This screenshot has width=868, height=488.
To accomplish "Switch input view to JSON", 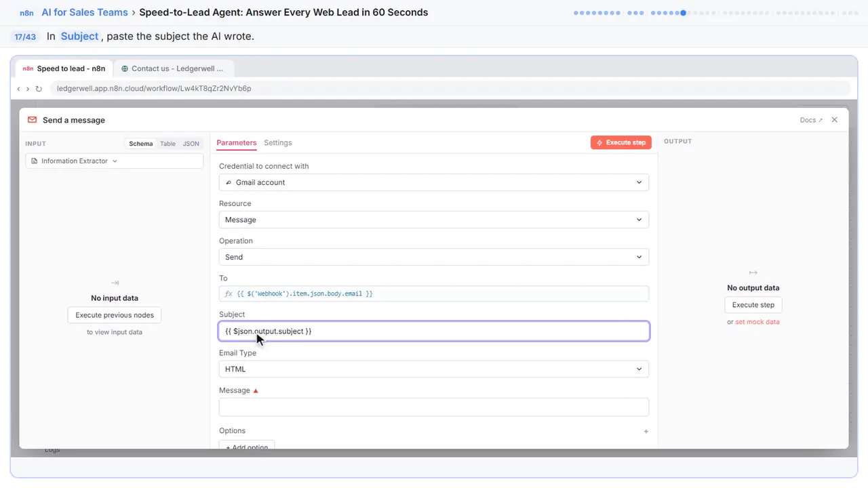I will (191, 144).
